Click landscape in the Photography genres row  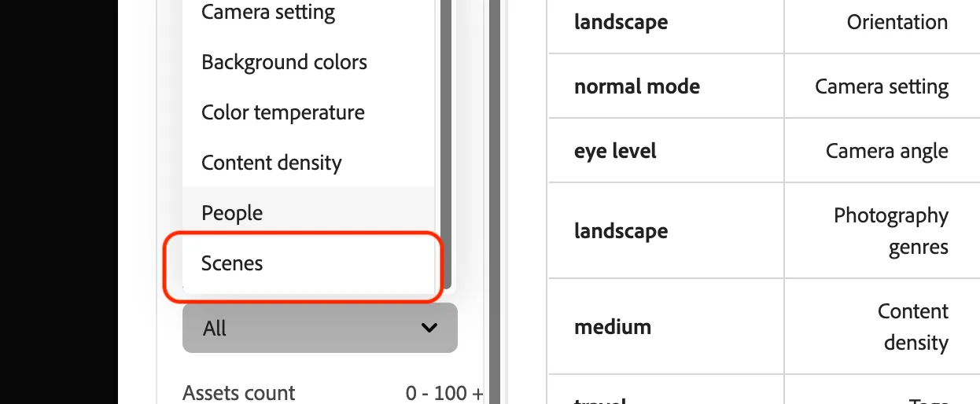[621, 231]
